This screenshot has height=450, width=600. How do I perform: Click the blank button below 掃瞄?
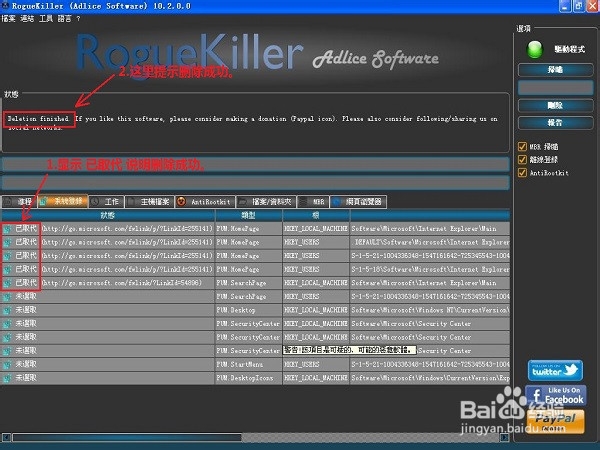coord(555,88)
